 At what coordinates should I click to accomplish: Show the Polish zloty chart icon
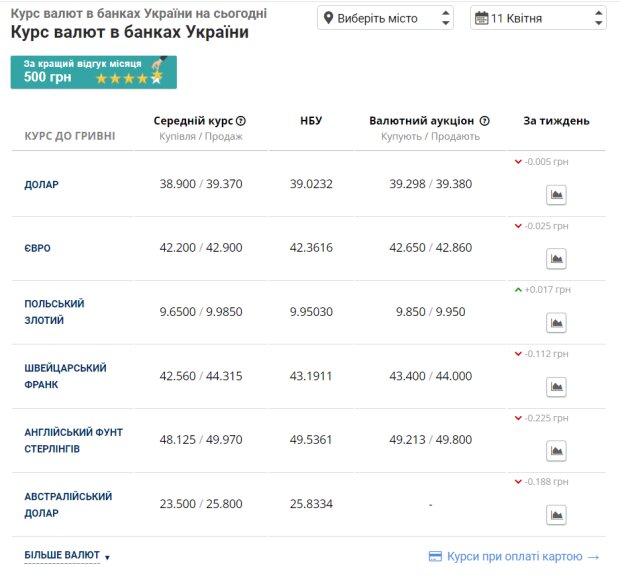(x=557, y=323)
